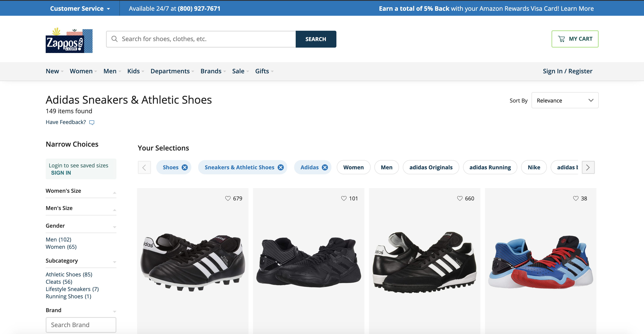This screenshot has height=334, width=644.
Task: Favorite the shoe with 101 hearts
Action: click(344, 198)
